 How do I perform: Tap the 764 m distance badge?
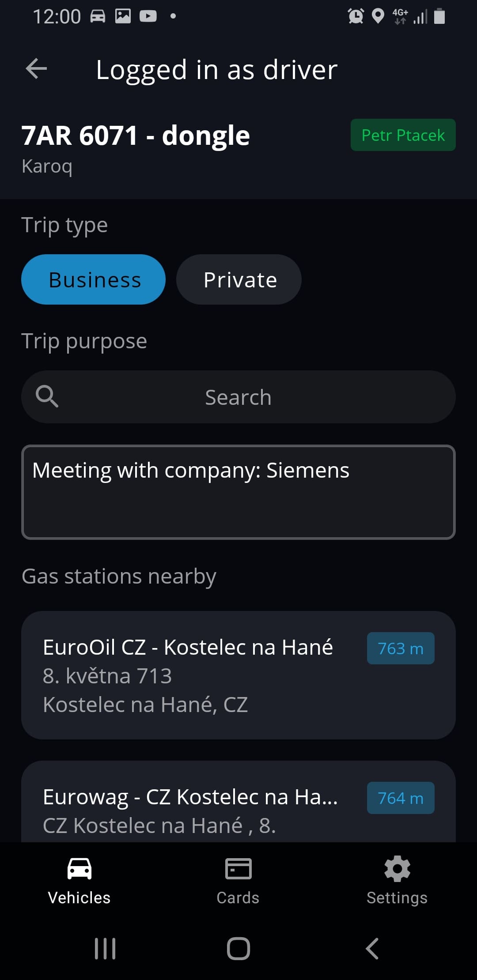point(401,798)
